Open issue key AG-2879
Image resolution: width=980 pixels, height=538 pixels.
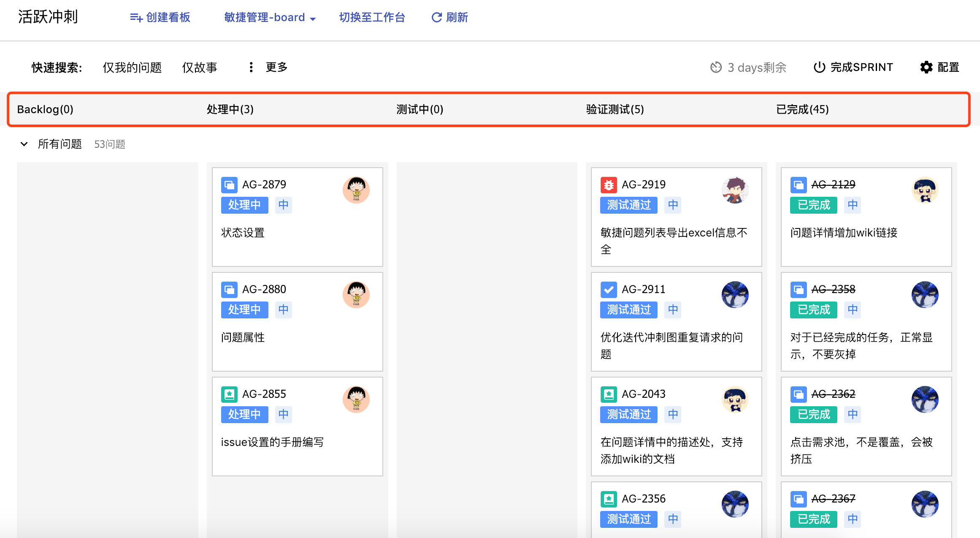pyautogui.click(x=264, y=185)
